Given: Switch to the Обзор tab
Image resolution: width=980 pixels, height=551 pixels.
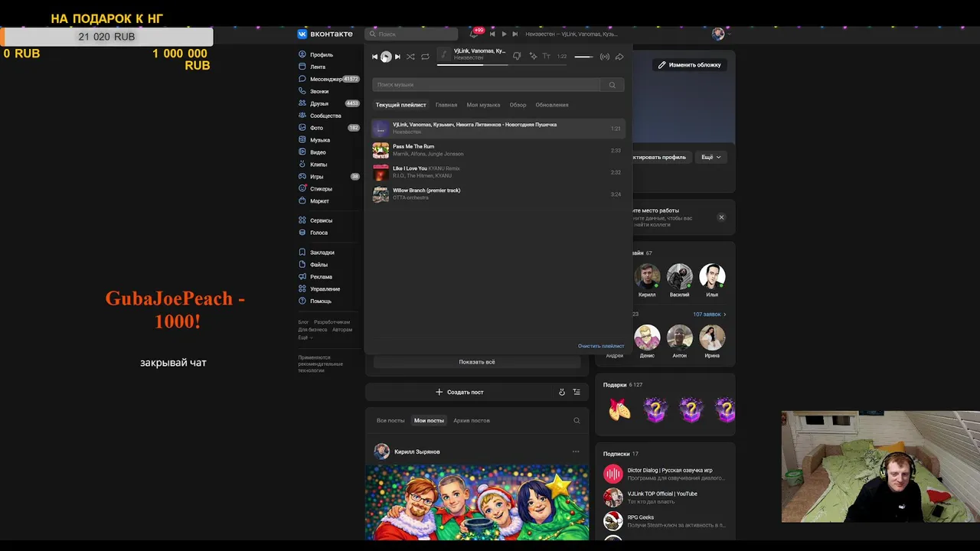Looking at the screenshot, I should pyautogui.click(x=518, y=105).
